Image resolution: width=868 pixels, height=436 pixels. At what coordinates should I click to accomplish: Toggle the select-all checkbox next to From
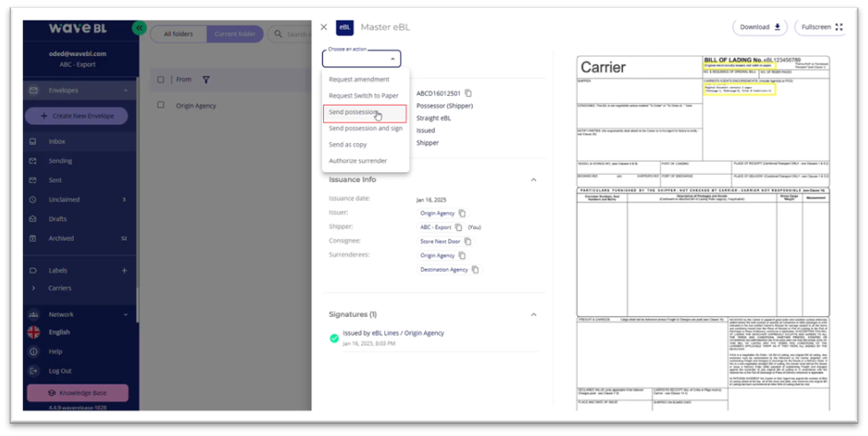coord(161,80)
